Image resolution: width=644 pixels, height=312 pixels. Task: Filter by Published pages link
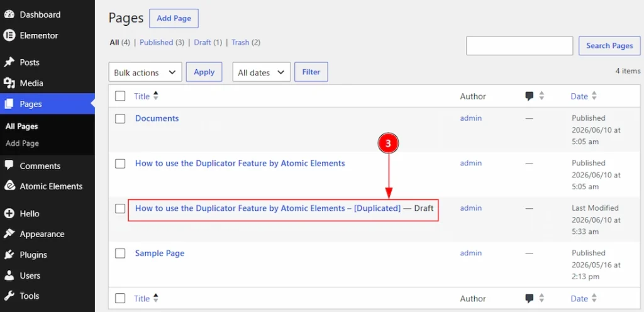[x=156, y=42]
